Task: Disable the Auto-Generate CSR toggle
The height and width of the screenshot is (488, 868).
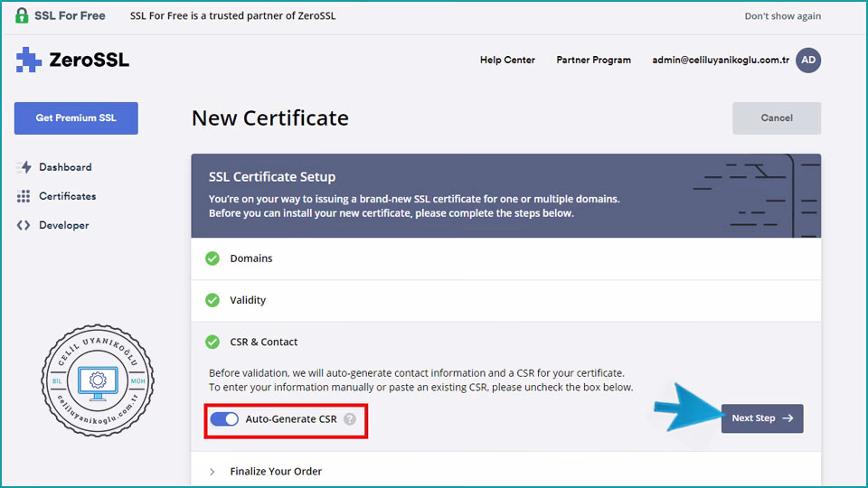Action: click(x=224, y=419)
